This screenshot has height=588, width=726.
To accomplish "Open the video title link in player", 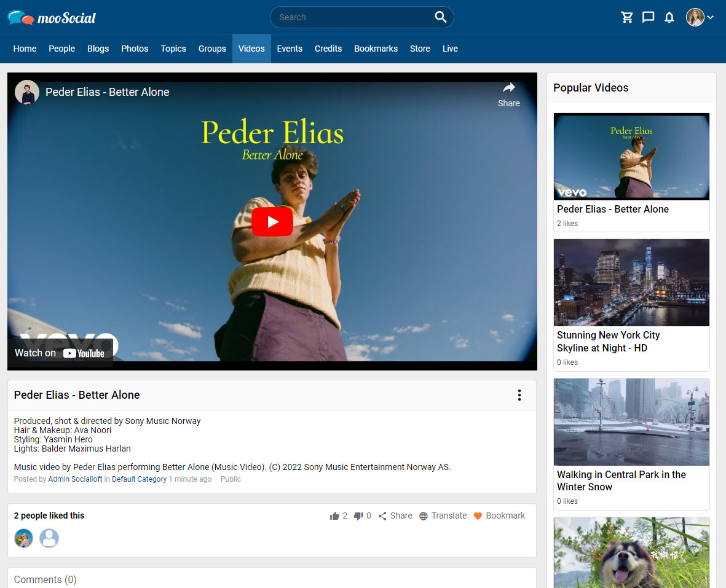I will pyautogui.click(x=108, y=92).
